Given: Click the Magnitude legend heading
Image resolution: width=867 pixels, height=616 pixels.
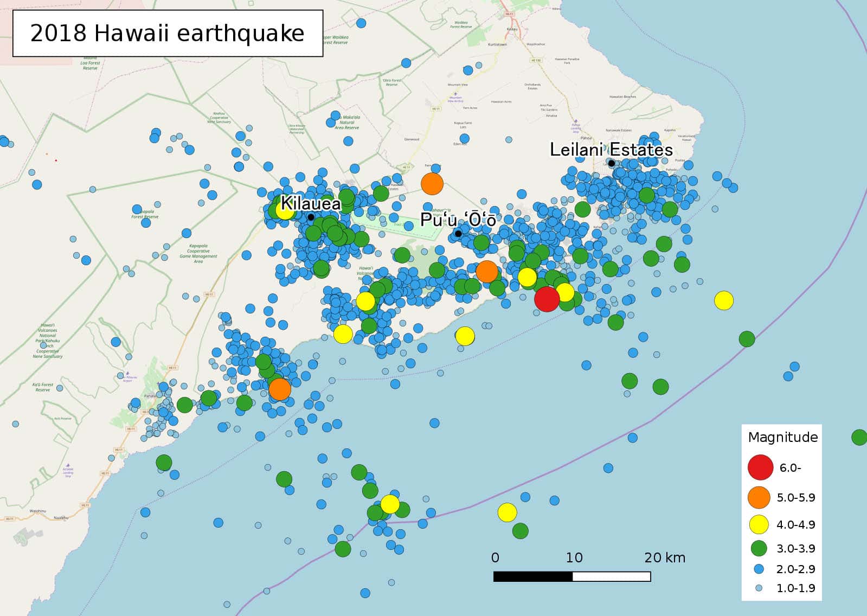Looking at the screenshot, I should tap(782, 437).
